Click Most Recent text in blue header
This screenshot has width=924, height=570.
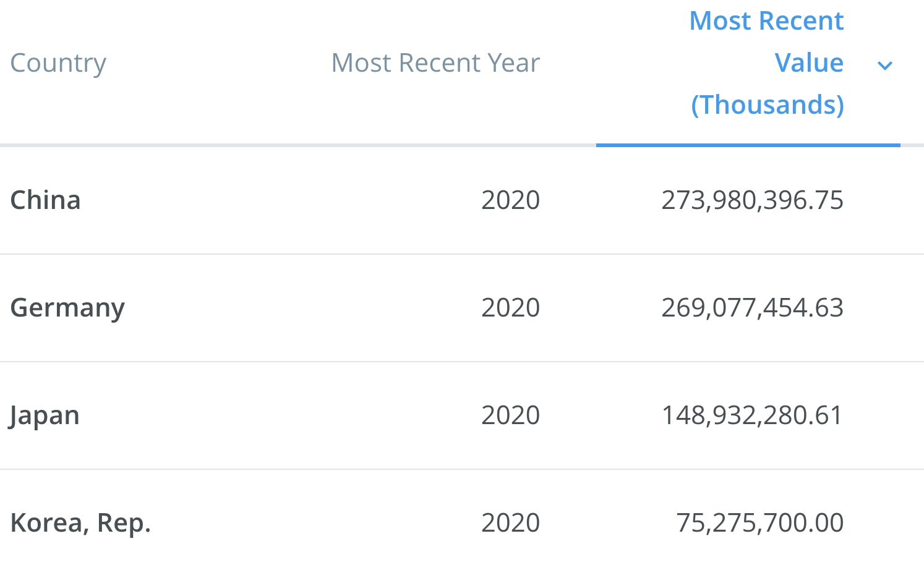point(766,21)
